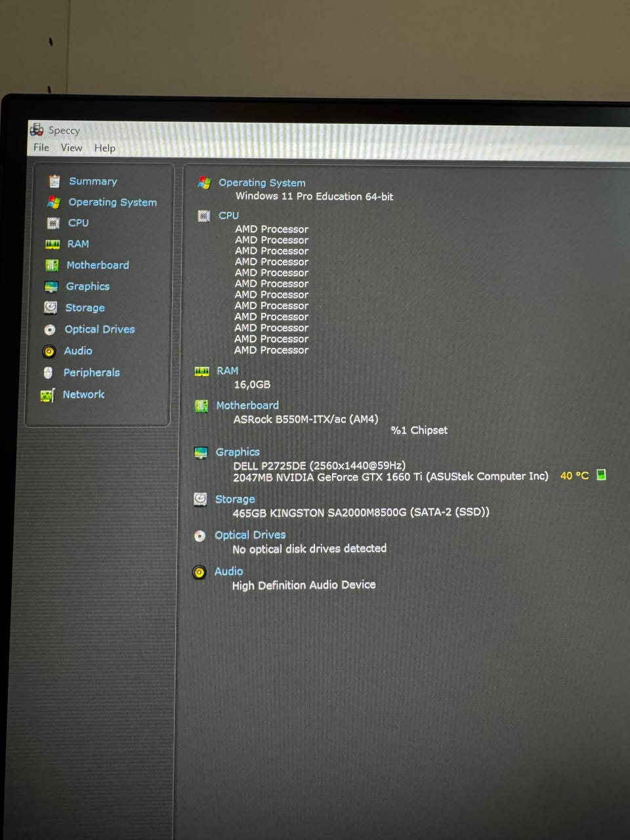Viewport: 630px width, 840px height.
Task: Click the Audio heading in summary pane
Action: tap(228, 572)
